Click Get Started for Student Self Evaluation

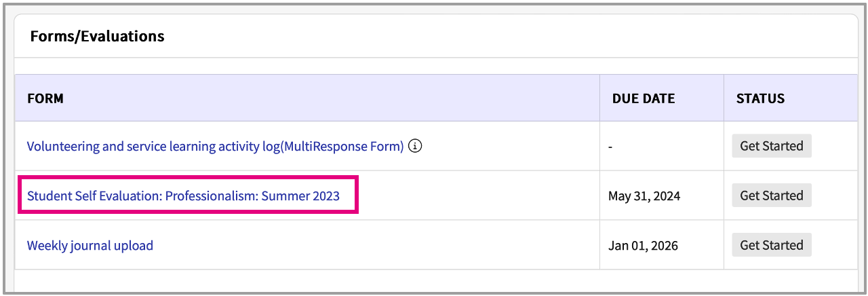[771, 196]
